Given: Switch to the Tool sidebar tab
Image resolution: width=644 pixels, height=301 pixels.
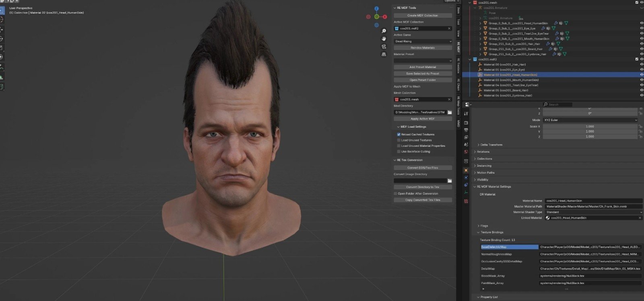Looking at the screenshot, I should 458,22.
